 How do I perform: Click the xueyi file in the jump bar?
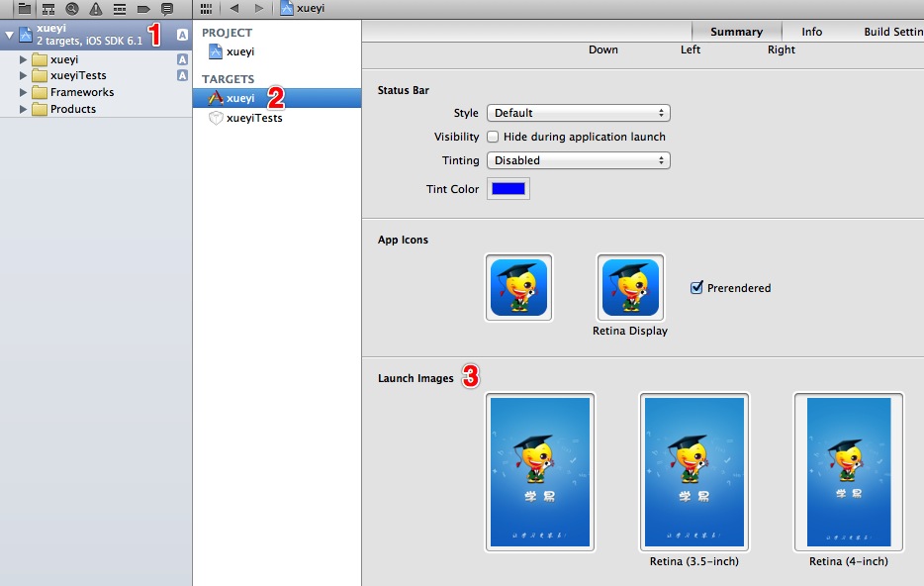coord(303,8)
